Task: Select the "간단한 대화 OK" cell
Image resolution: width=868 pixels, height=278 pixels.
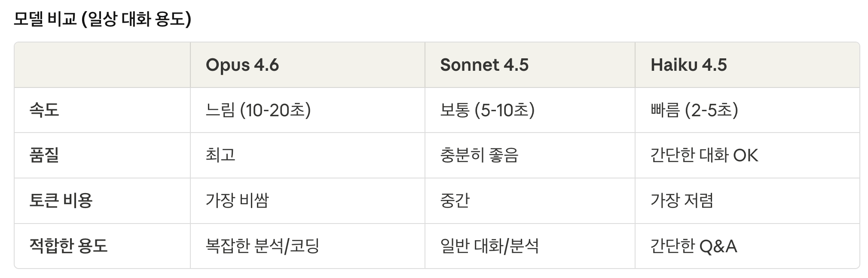Action: 704,155
